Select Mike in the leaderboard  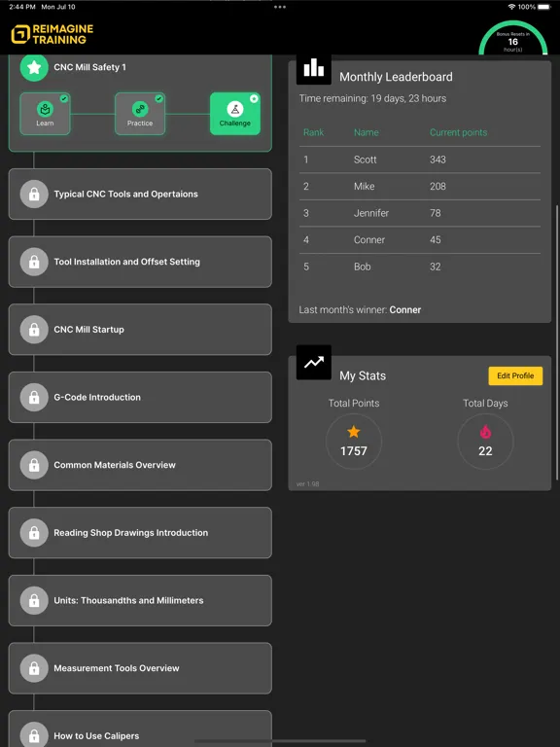[364, 187]
